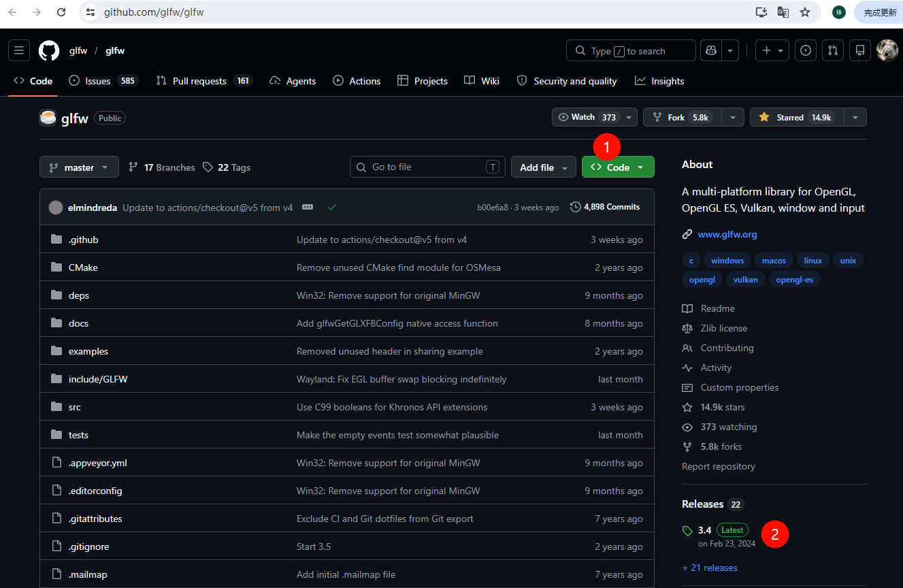Image resolution: width=903 pixels, height=588 pixels.
Task: Open the deps folder
Action: pyautogui.click(x=79, y=295)
